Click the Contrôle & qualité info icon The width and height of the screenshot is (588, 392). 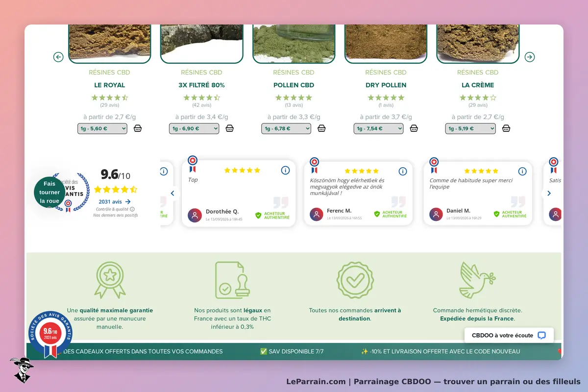tap(132, 209)
